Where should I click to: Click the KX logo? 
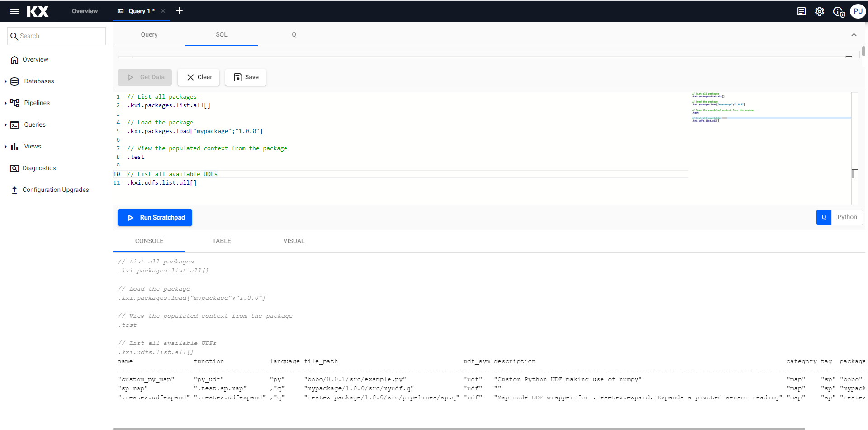coord(38,11)
